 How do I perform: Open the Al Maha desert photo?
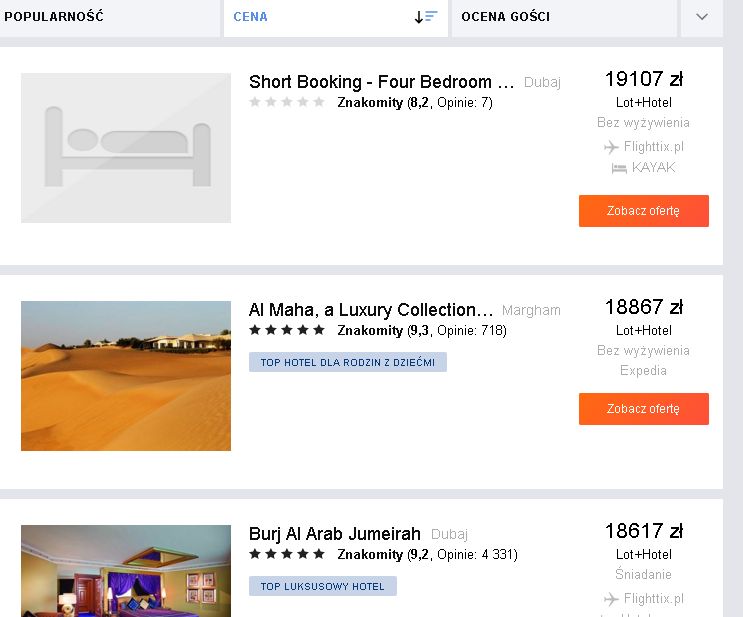click(x=126, y=376)
